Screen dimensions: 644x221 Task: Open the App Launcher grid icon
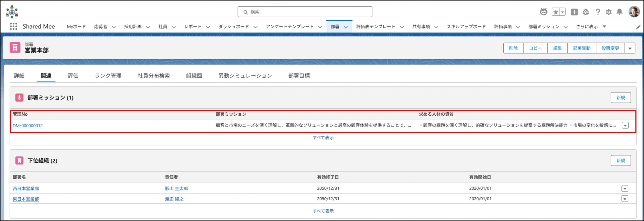(x=13, y=26)
